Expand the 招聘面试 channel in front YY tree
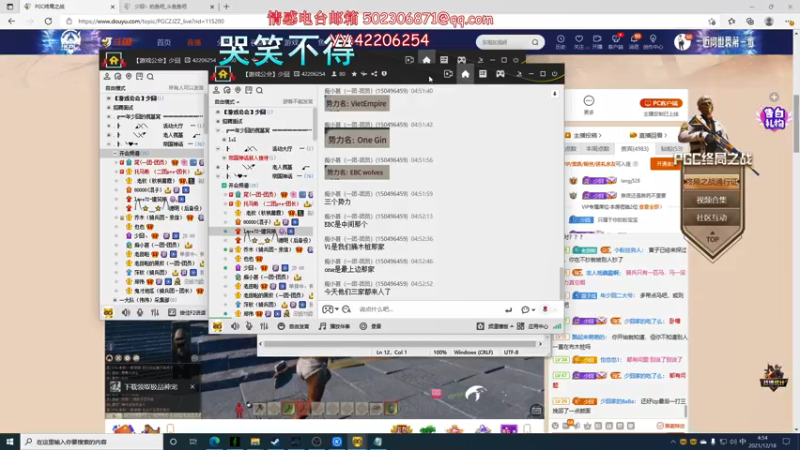The width and height of the screenshot is (800, 450). coord(218,121)
